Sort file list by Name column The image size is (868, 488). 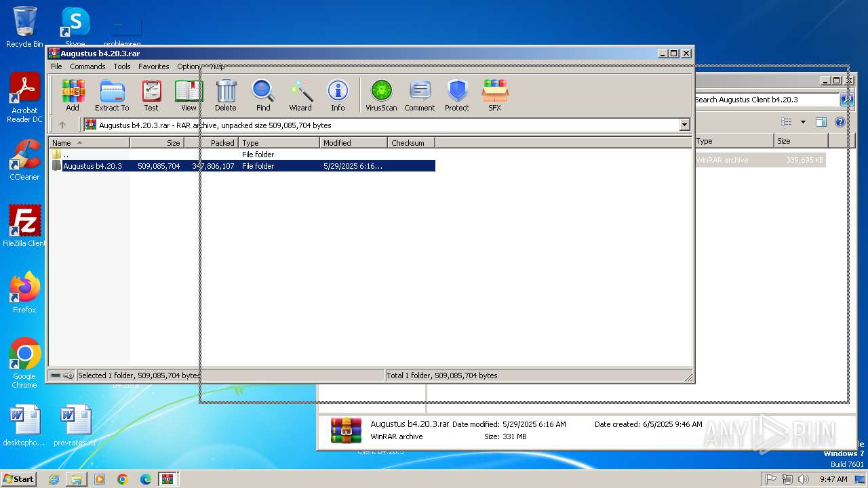pyautogui.click(x=89, y=142)
